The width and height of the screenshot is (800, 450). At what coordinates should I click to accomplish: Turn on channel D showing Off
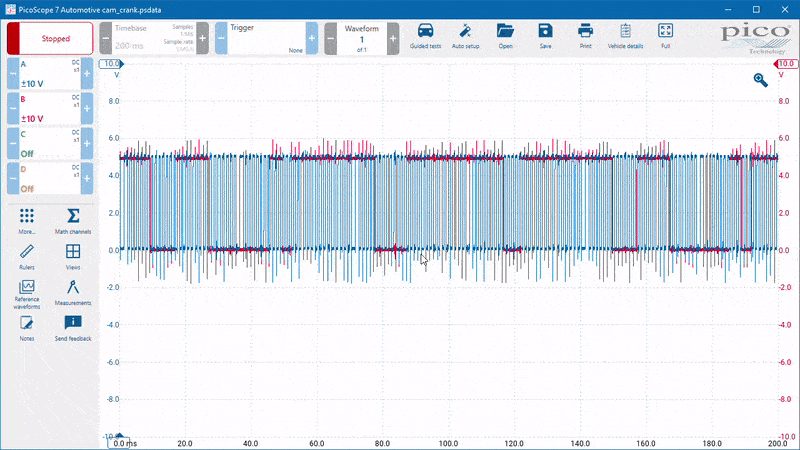click(50, 179)
